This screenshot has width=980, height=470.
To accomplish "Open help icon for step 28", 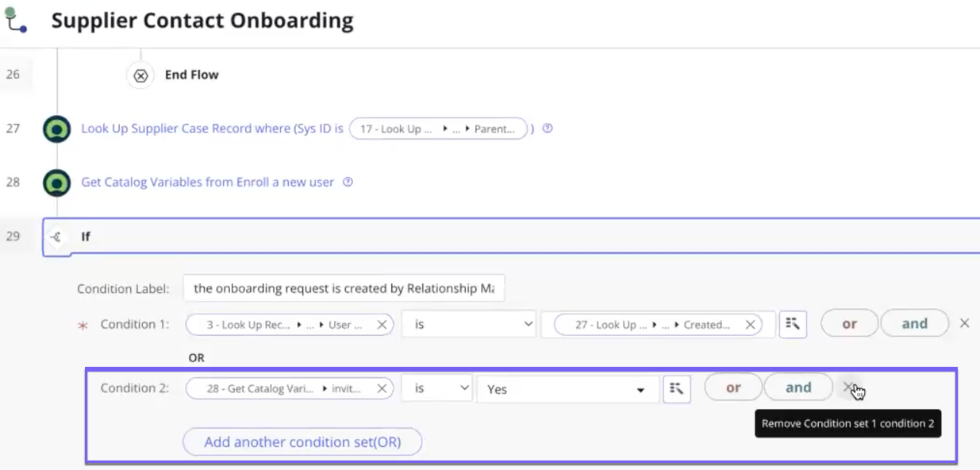I will coord(348,182).
